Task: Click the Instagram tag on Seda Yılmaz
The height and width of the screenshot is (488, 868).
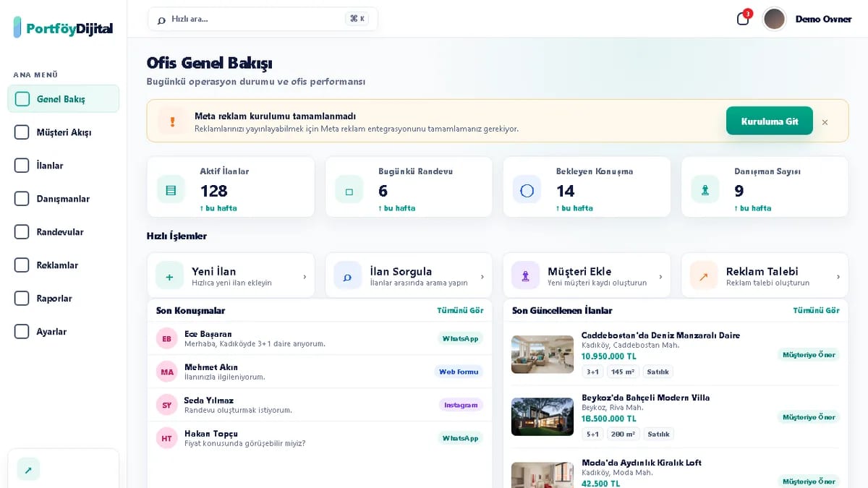Action: click(x=461, y=405)
